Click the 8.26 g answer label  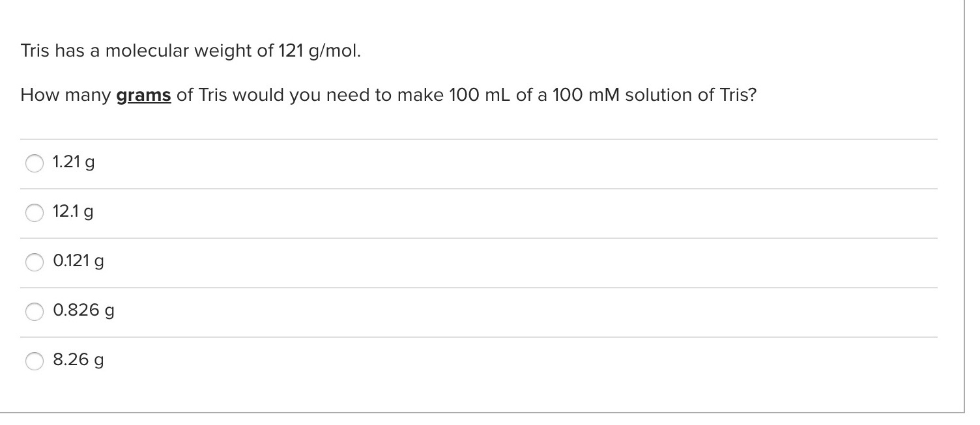coord(77,359)
